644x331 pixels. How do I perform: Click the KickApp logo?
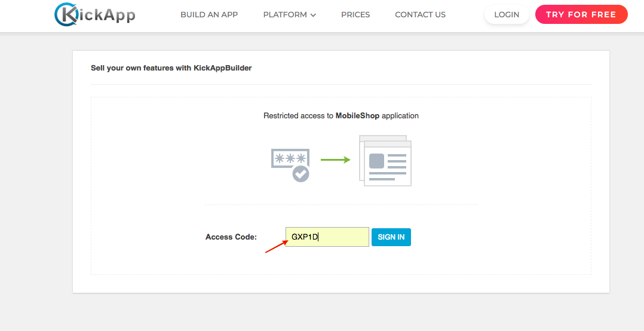click(x=95, y=15)
